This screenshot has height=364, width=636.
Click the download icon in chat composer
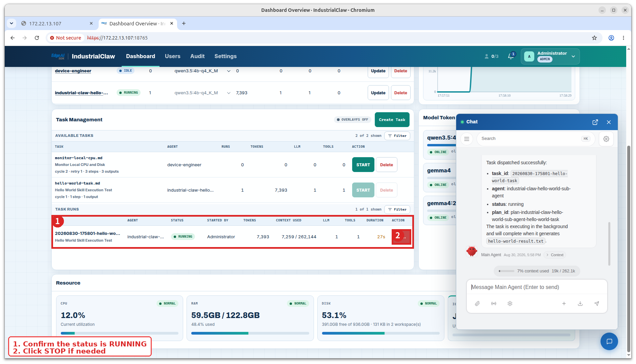pos(580,304)
